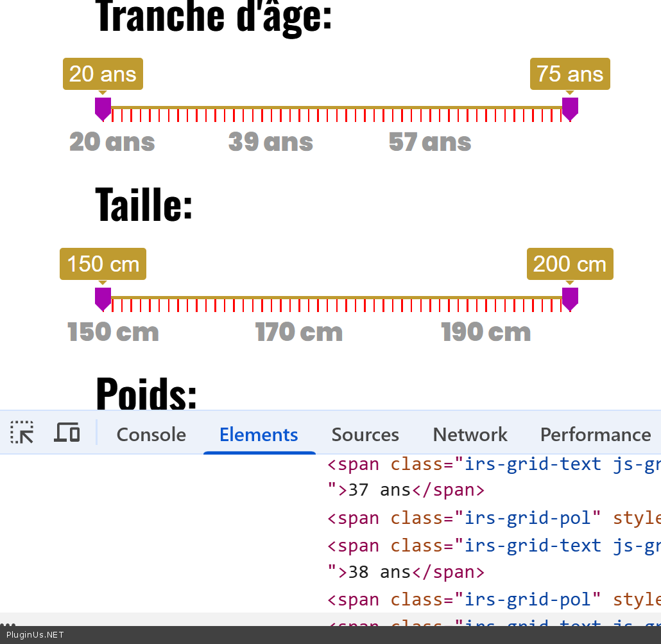Click the gray "39 ans" grid label
This screenshot has width=661, height=644.
point(271,142)
